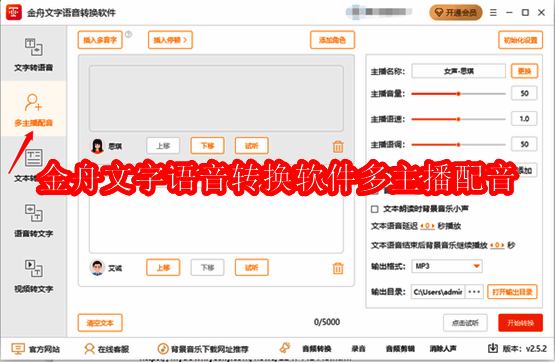555x362 pixels.
Task: Click the 点击试听 button
Action: 465,323
